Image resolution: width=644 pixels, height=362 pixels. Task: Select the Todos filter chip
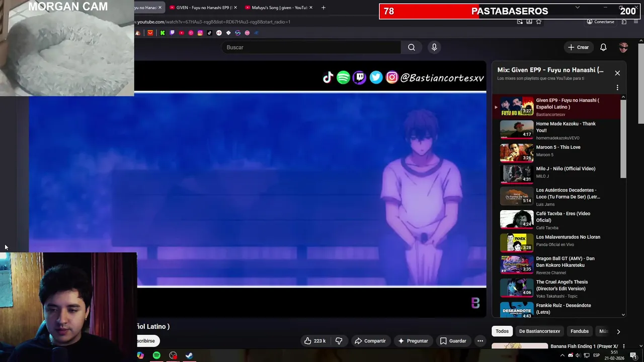point(502,331)
